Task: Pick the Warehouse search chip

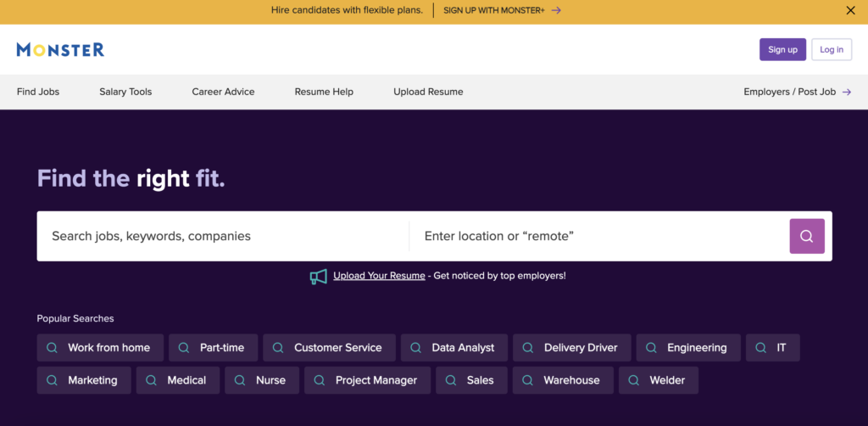Action: (563, 380)
